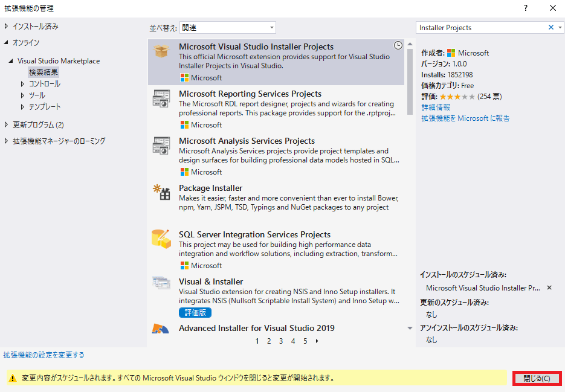Open the sort order dropdown showing 関連
565x392 pixels.
[x=228, y=27]
